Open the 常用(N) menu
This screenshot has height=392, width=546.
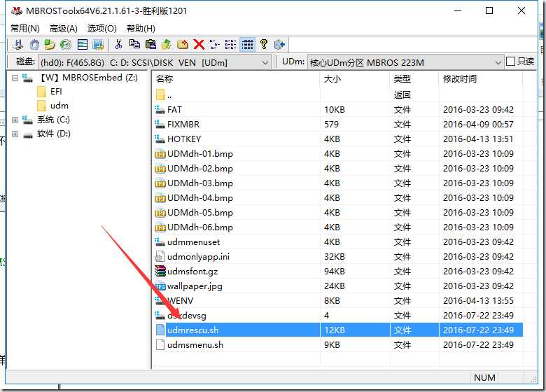[x=24, y=28]
